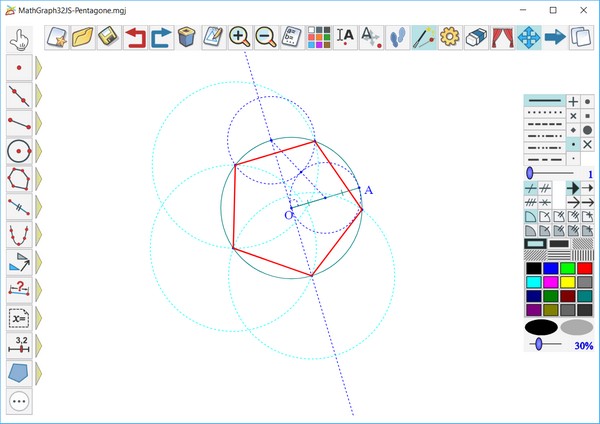Select the Eraser tool in toolbar

click(x=476, y=37)
